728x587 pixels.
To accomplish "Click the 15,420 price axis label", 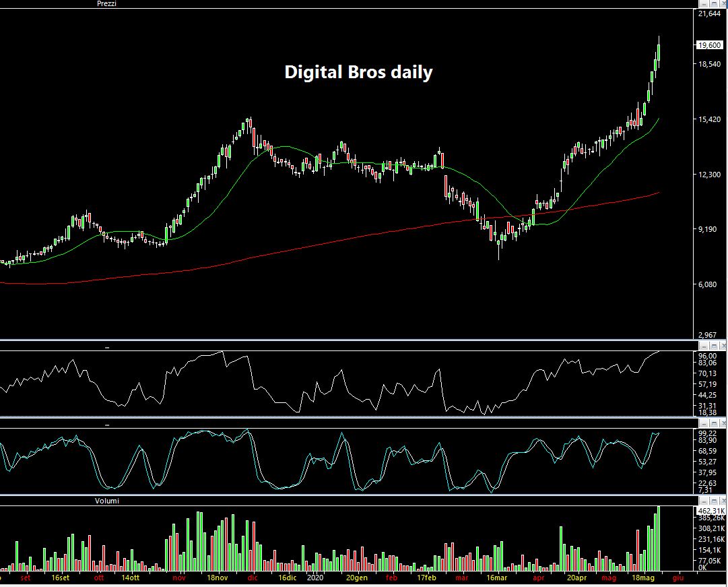I will coord(709,119).
